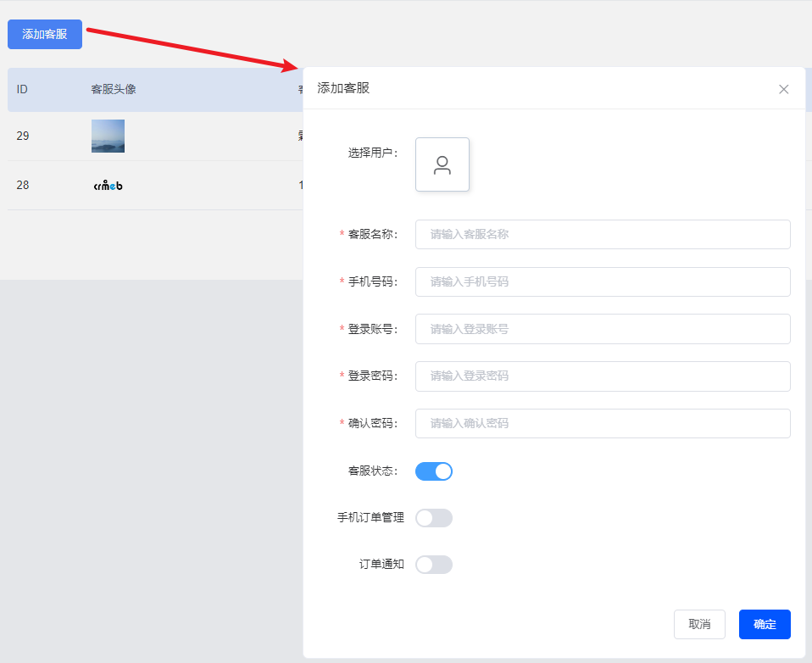Click the crmeb logo avatar in row 28
Image resolution: width=812 pixels, height=663 pixels.
coord(108,185)
